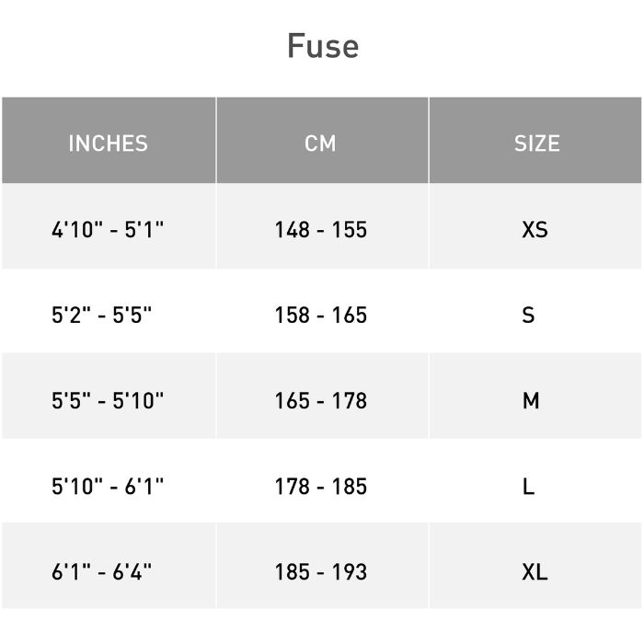Click the 178 - 185 cm cell
Viewport: 644px width, 644px height.
pos(320,486)
